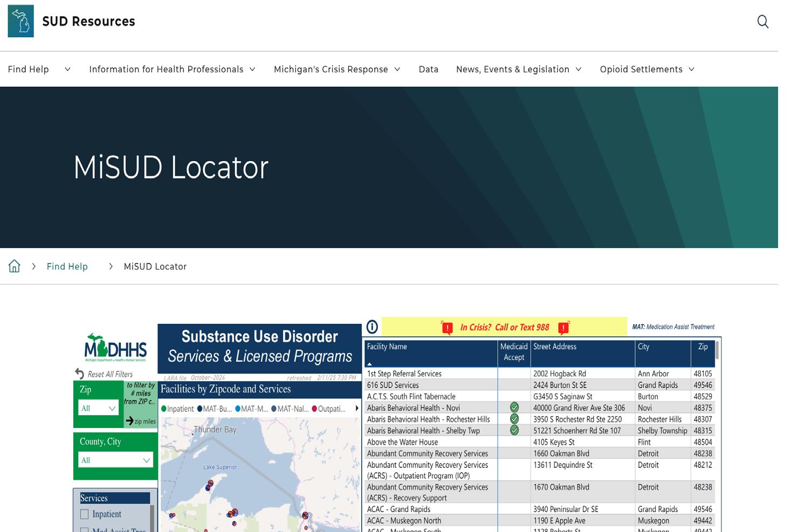Screen dimensions: 797x532
Task: Click the MDHHS logo in the locator
Action: pyautogui.click(x=115, y=347)
